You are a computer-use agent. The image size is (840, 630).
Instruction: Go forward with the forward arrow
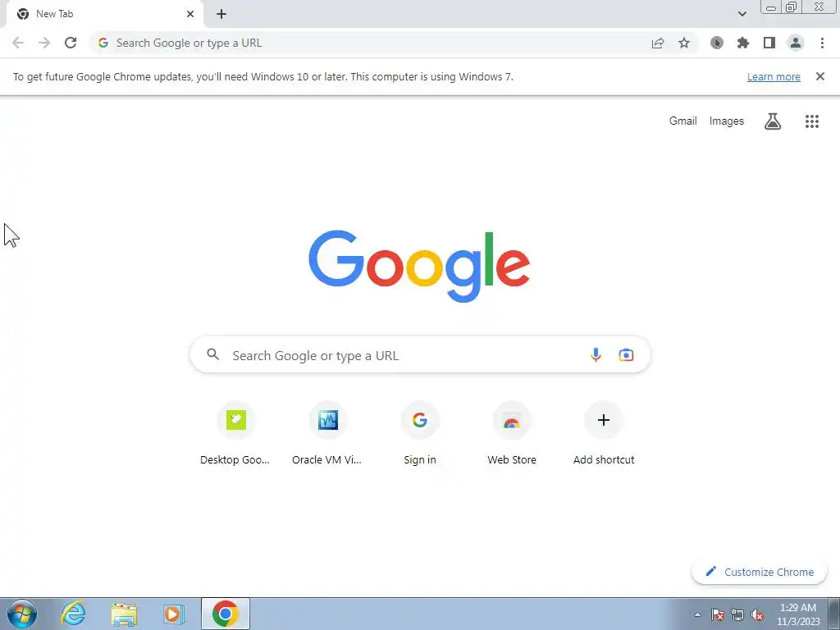point(44,43)
